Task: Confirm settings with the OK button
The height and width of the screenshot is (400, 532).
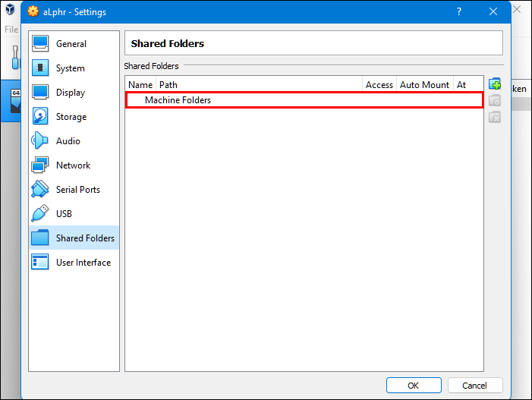Action: coord(413,386)
